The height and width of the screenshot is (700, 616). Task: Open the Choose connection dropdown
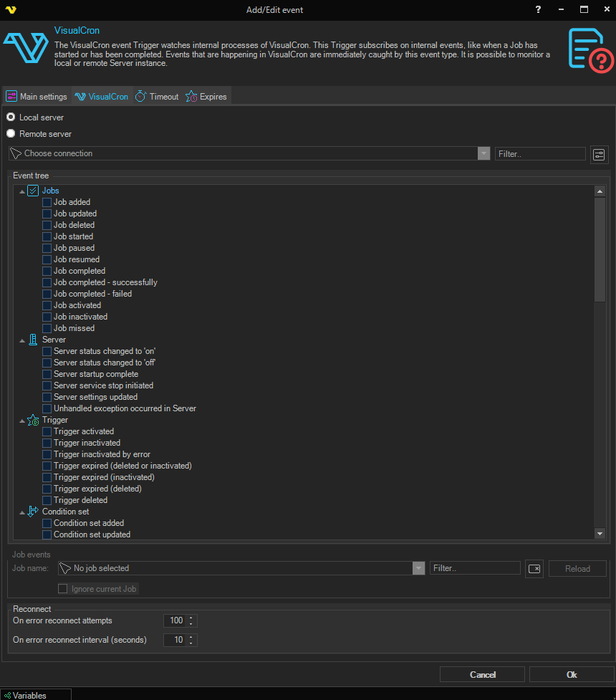pyautogui.click(x=483, y=153)
